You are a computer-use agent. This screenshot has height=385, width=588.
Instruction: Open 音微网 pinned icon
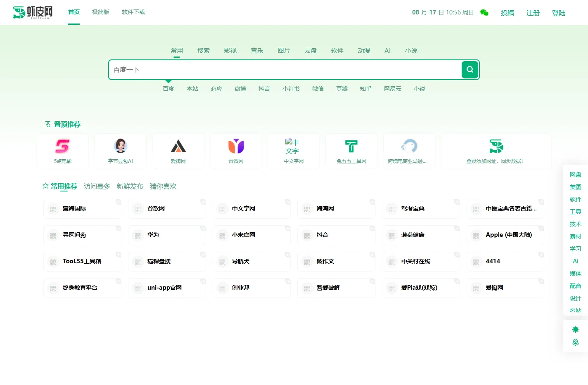236,146
